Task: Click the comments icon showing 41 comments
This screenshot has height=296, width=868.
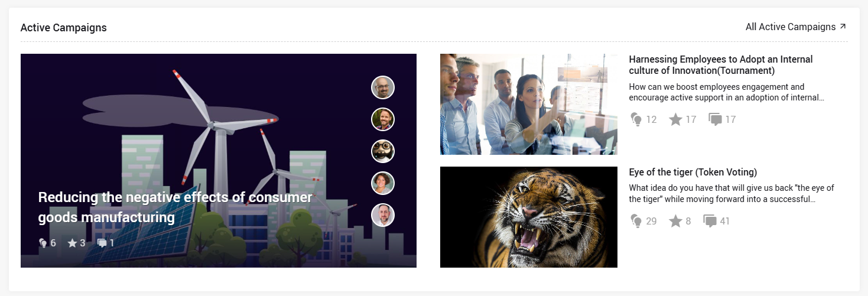Action: click(710, 222)
